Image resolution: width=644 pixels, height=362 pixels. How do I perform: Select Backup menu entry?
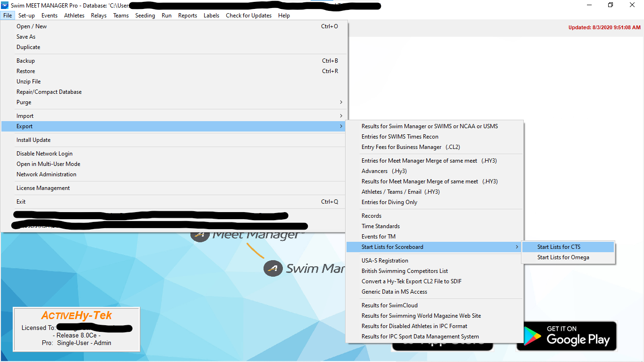tap(174, 61)
